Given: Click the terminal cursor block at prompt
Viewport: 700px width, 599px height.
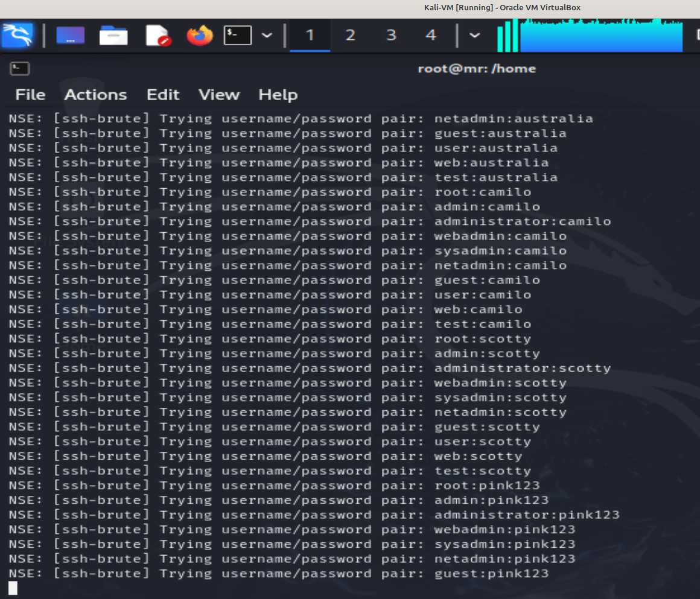Looking at the screenshot, I should point(13,588).
